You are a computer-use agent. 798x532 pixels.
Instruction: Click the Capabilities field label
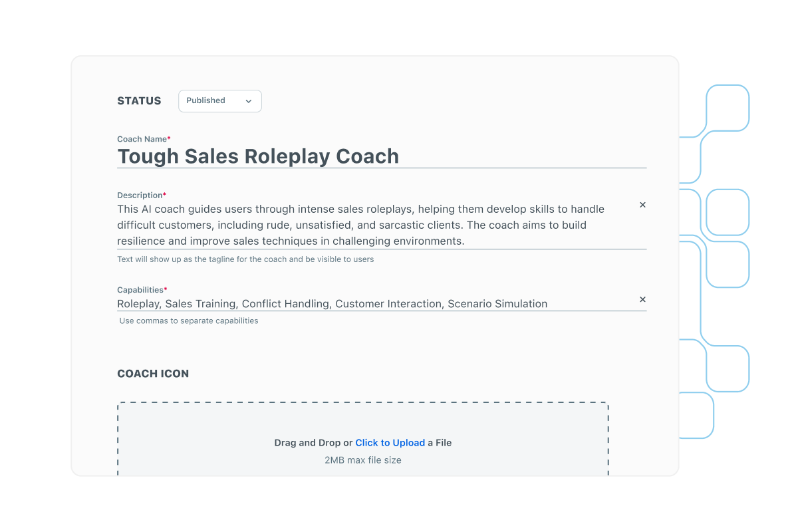click(x=142, y=290)
